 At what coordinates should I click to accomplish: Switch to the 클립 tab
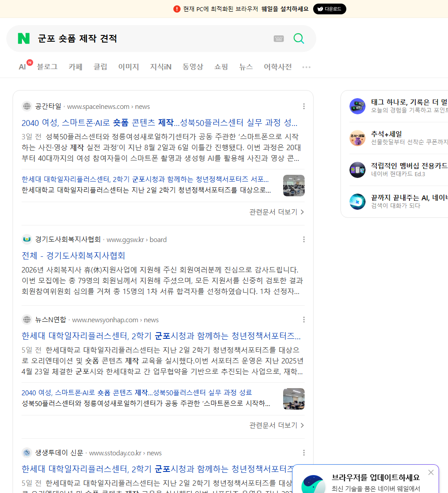pyautogui.click(x=100, y=67)
